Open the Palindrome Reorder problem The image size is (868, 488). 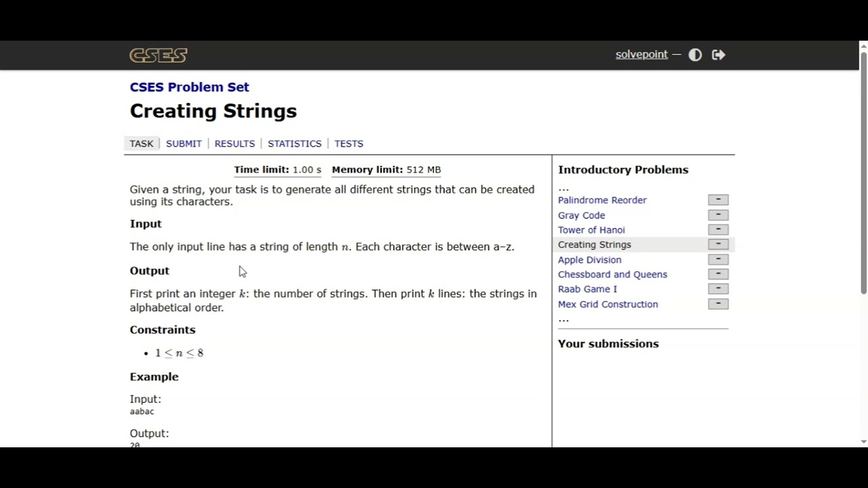coord(602,200)
